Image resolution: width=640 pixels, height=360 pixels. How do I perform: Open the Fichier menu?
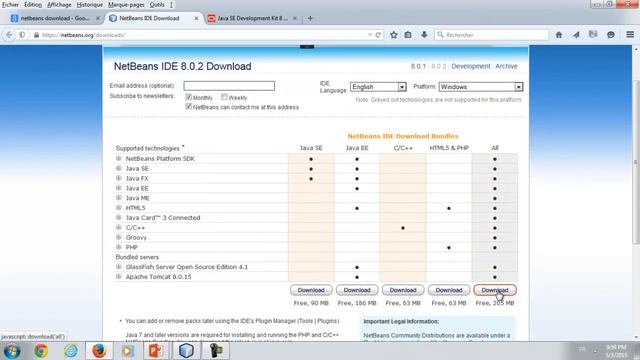pyautogui.click(x=10, y=4)
